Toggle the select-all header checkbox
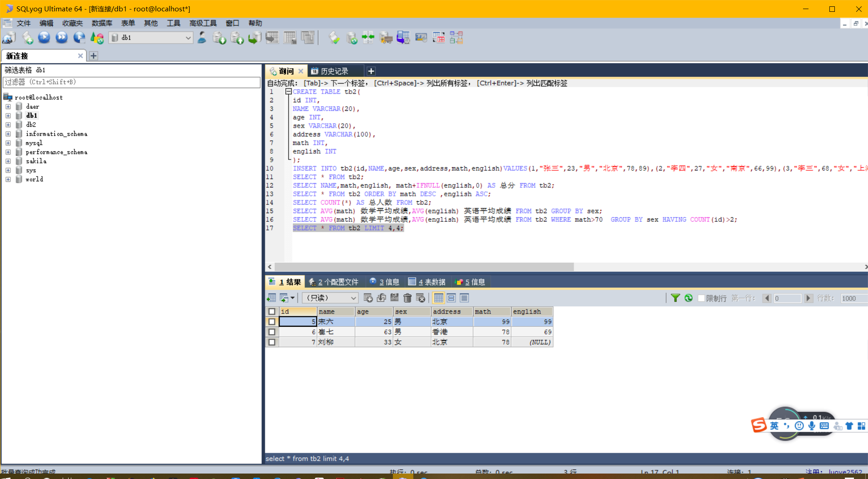This screenshot has height=479, width=868. [x=272, y=311]
